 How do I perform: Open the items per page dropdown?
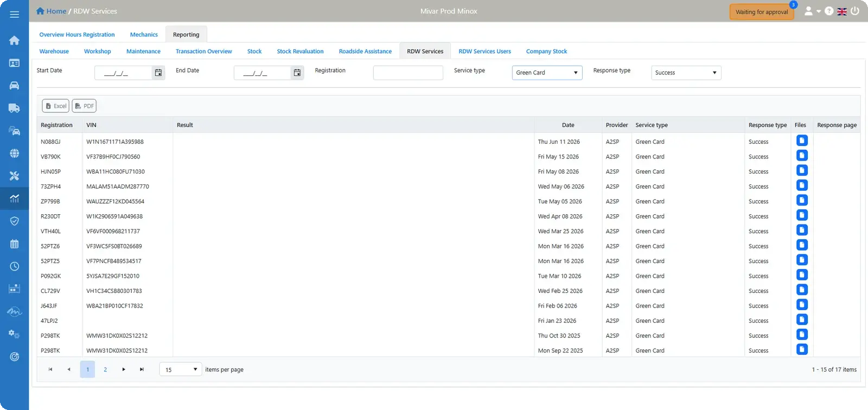click(180, 369)
